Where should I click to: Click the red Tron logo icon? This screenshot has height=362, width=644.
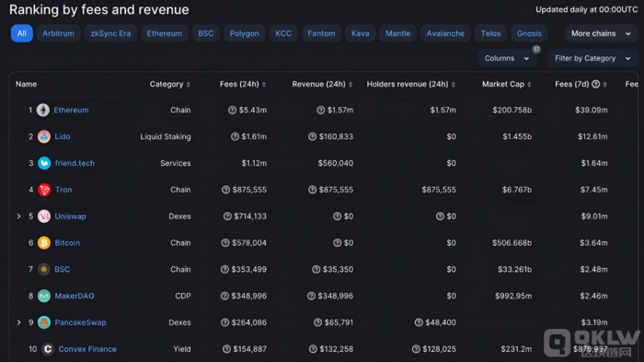44,190
